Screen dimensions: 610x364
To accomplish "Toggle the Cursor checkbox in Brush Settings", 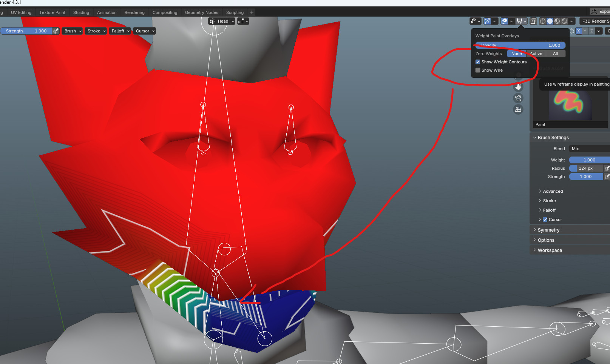I will tap(545, 220).
